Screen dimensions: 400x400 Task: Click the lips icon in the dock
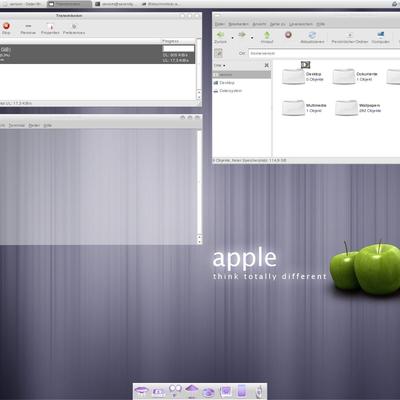[141, 390]
